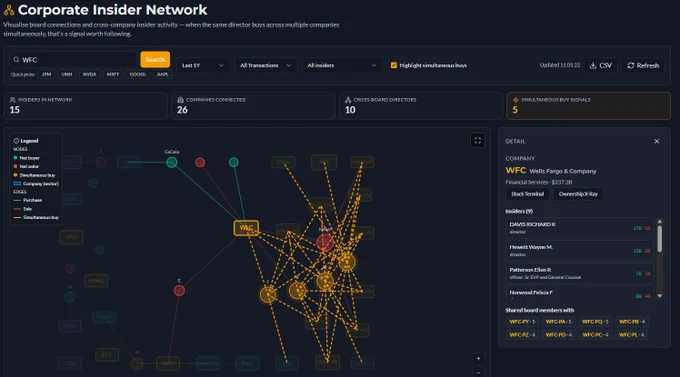Click the Insiders in Network card
This screenshot has height=377, width=680.
click(x=86, y=105)
